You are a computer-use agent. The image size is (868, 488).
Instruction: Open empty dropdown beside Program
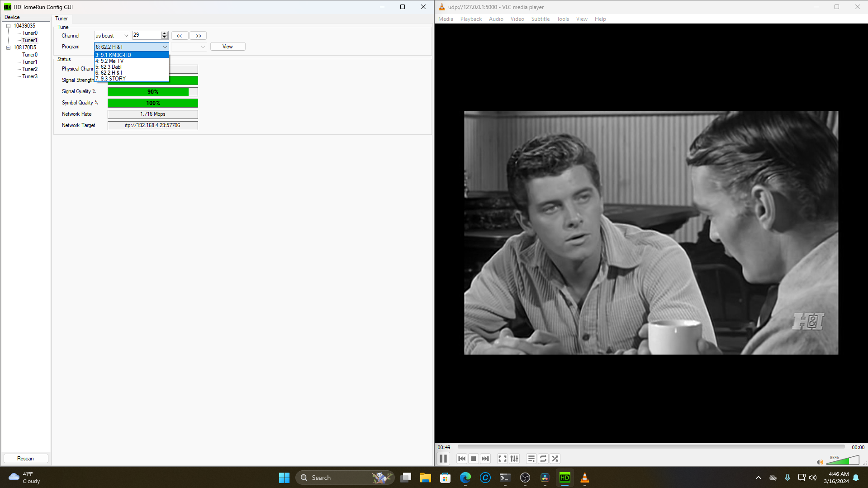point(189,47)
